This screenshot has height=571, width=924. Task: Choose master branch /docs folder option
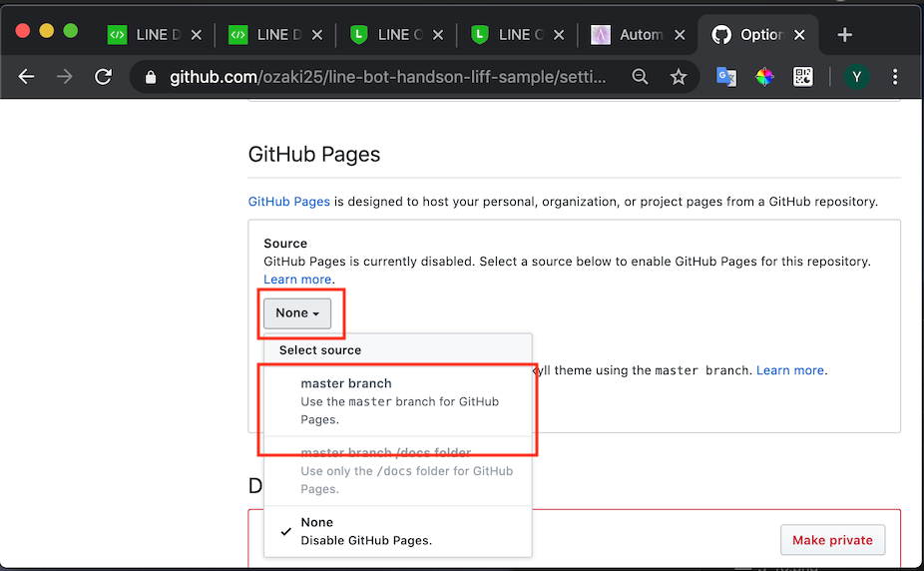[398, 471]
